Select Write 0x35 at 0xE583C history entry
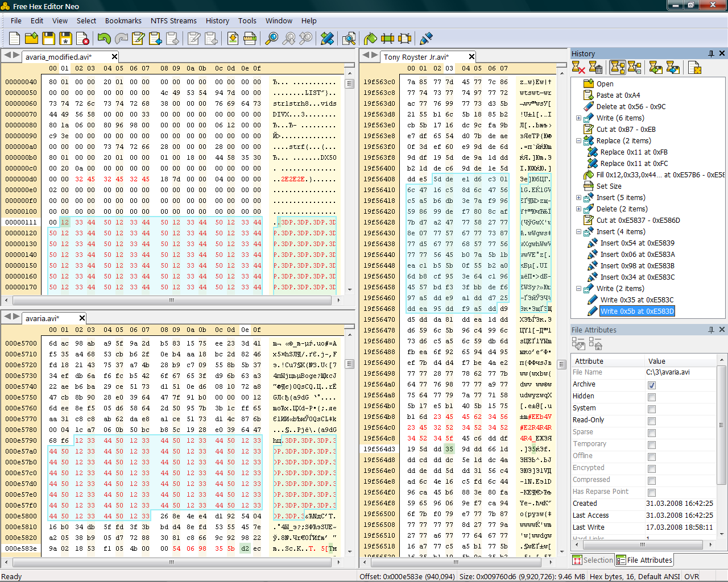The height and width of the screenshot is (582, 728). [x=637, y=300]
